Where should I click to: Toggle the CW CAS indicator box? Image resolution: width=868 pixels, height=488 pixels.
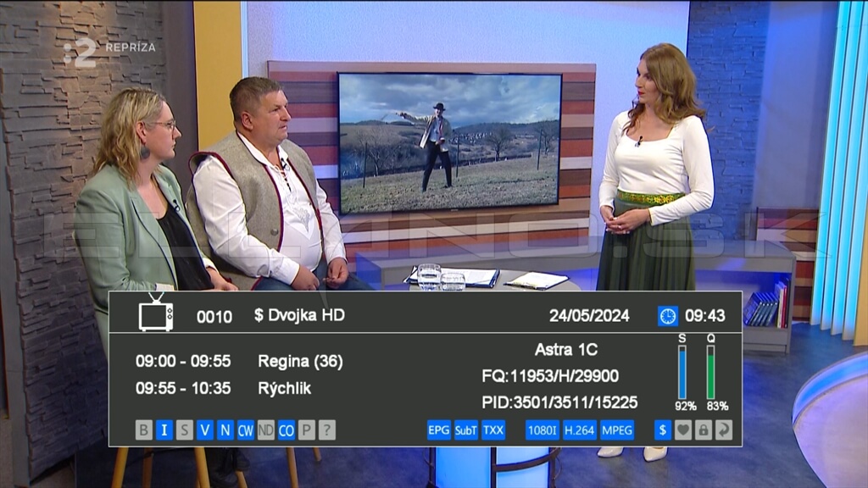pyautogui.click(x=245, y=430)
